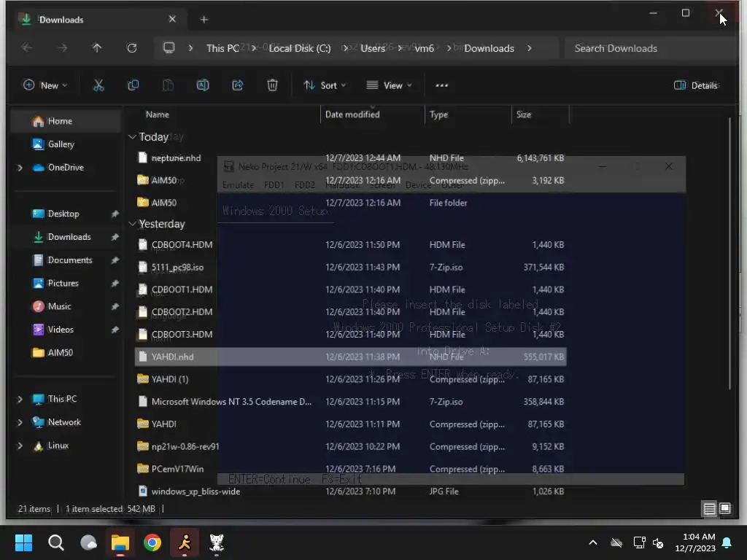Open taskbar Search
Viewport: 747px width, 560px height.
[55, 542]
